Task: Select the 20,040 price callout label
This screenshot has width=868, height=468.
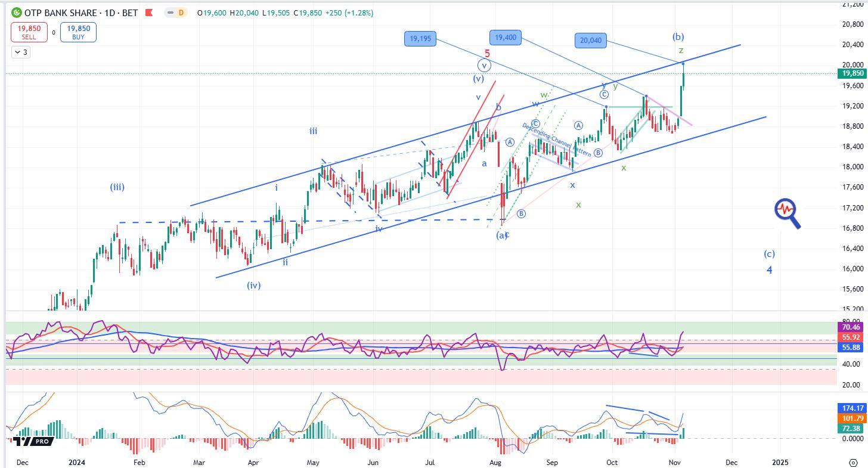Action: tap(591, 41)
